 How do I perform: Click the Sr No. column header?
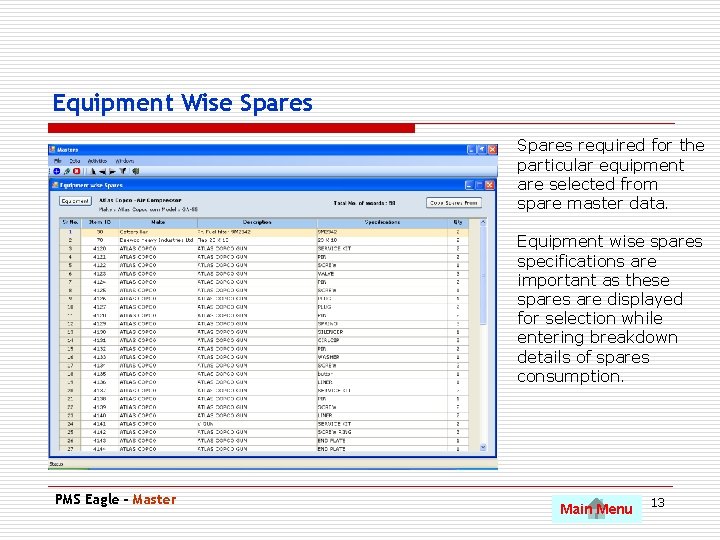coord(70,222)
